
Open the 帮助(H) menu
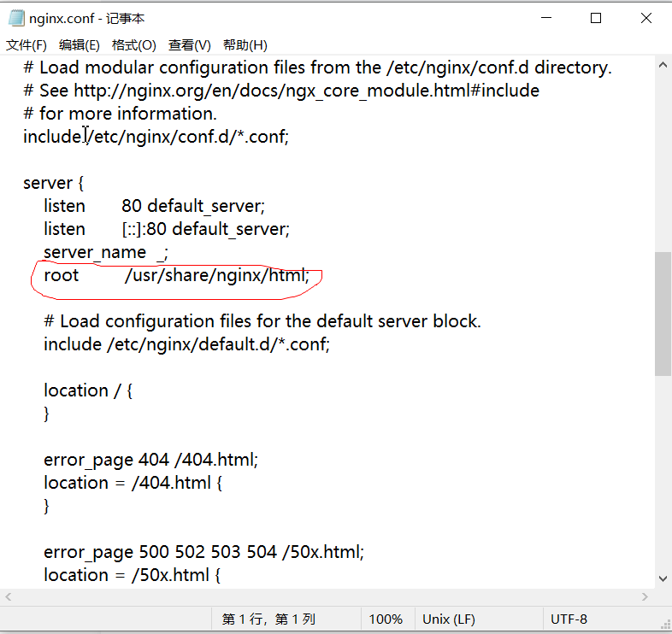click(245, 45)
